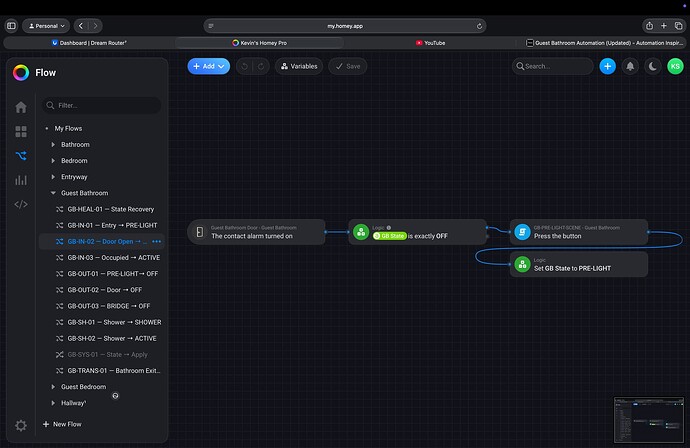Open flow GB-IN-01 Entry PRE-LIGHT
The width and height of the screenshot is (690, 448).
click(102, 225)
